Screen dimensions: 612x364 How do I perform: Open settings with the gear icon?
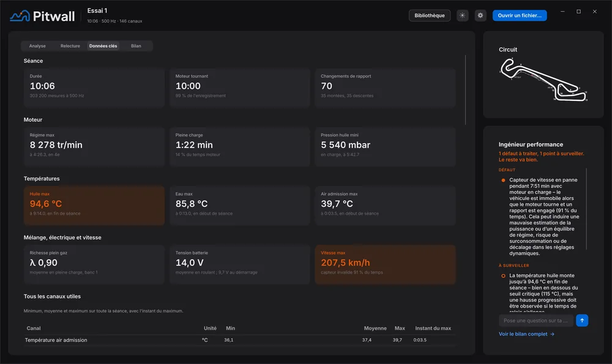click(x=480, y=16)
